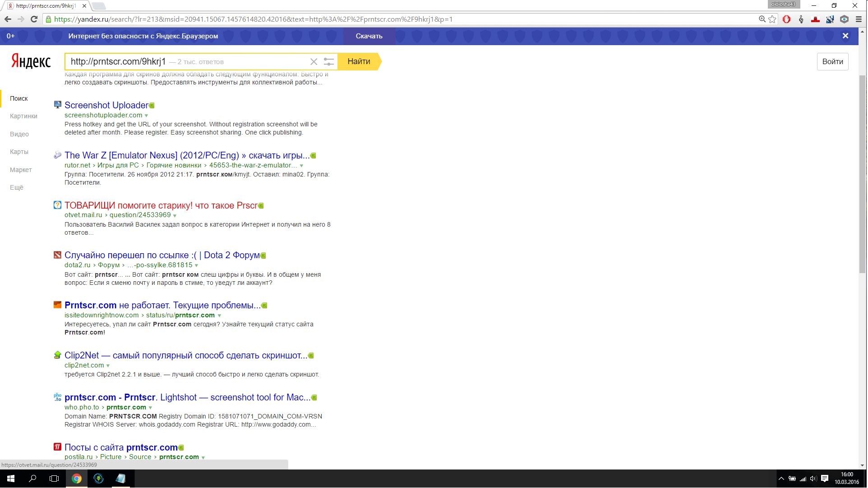Clear the Yandex search query
The height and width of the screenshot is (488, 868).
coord(314,62)
